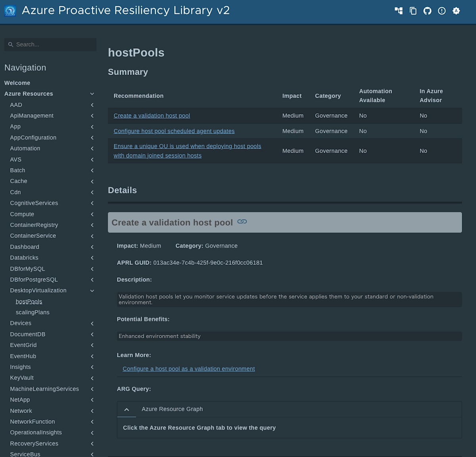Expand the Compute sidebar entry
This screenshot has width=476, height=457.
click(x=92, y=214)
